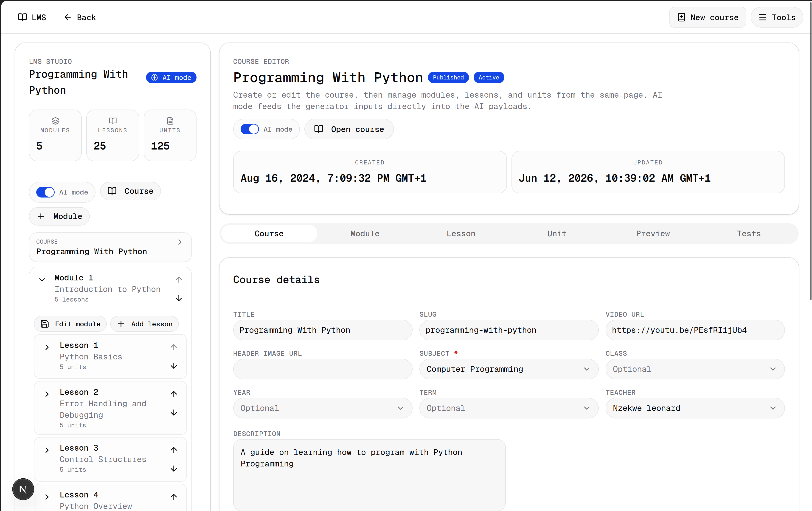Click the Published status badge

click(x=448, y=77)
